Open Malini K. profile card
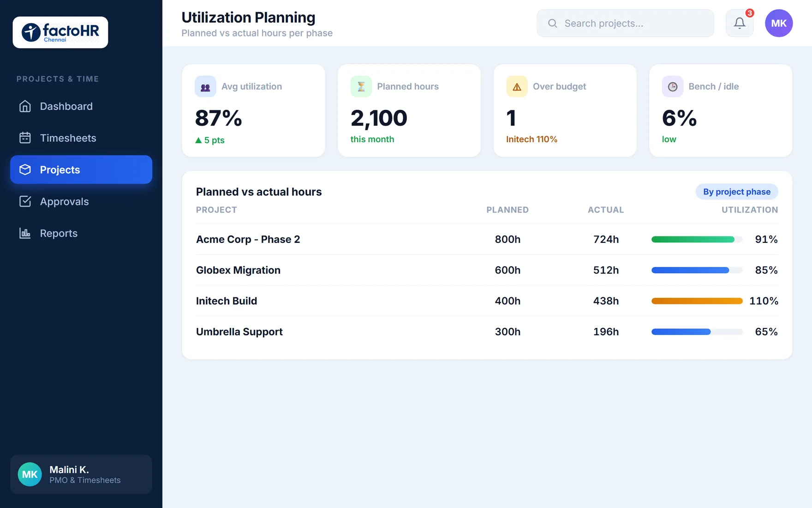The image size is (812, 508). point(81,474)
